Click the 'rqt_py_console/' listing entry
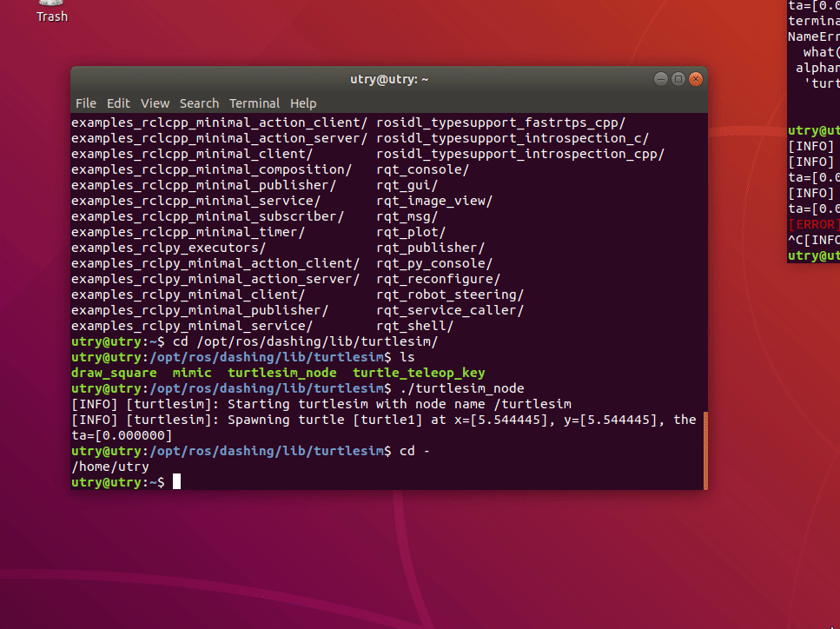 pos(434,263)
